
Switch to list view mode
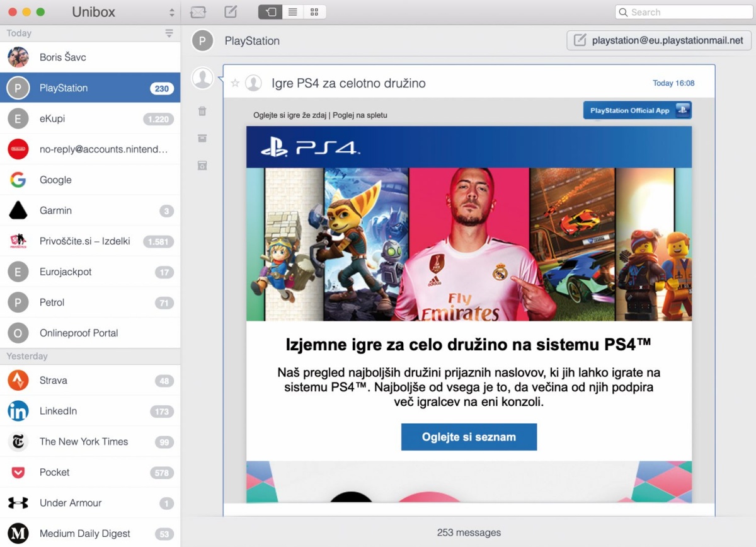tap(292, 12)
